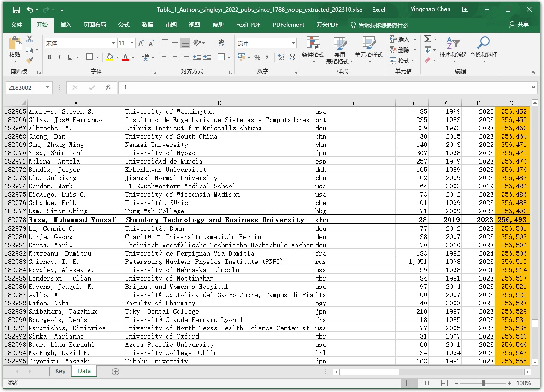Apply percent style with the % icon
This screenshot has width=544, height=392.
[257, 57]
